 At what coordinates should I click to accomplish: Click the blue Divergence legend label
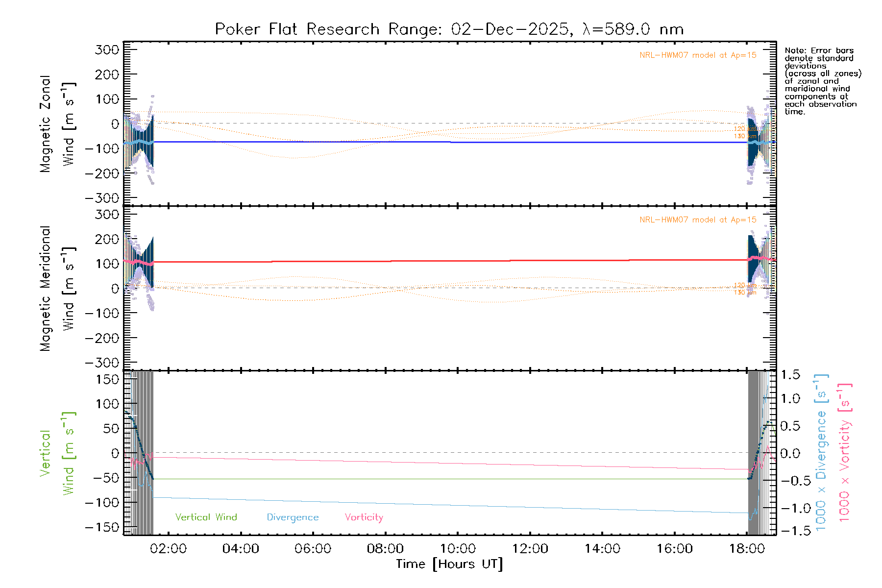(x=293, y=517)
